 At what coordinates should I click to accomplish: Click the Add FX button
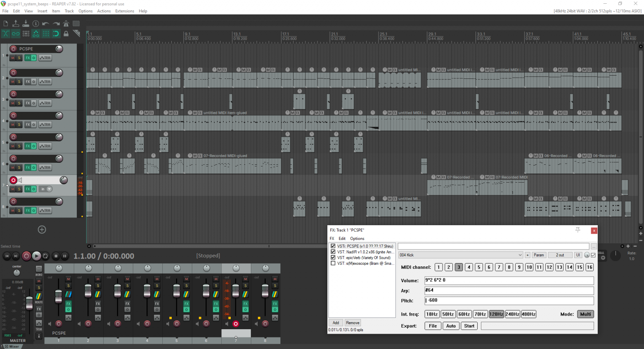(336, 323)
